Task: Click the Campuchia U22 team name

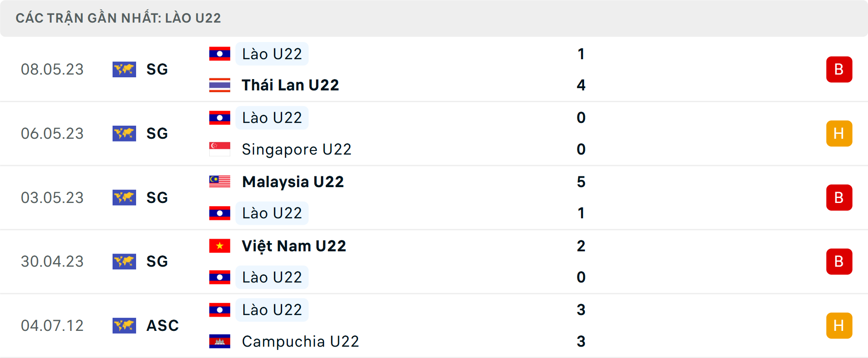Action: 300,341
